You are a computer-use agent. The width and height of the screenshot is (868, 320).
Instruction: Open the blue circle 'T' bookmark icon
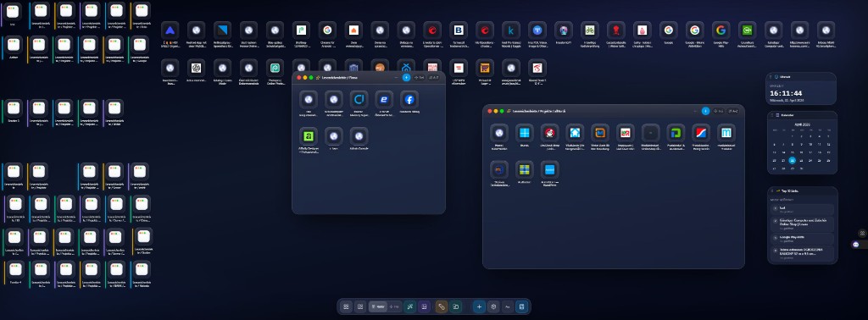(537, 30)
